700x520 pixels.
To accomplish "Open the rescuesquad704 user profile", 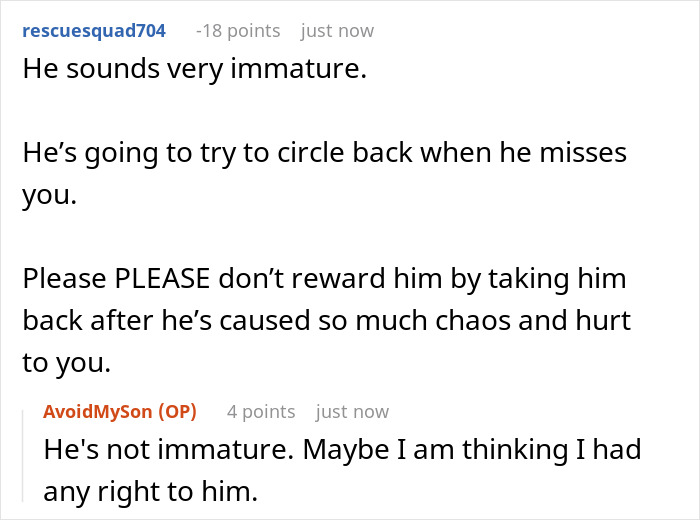I will tap(94, 31).
